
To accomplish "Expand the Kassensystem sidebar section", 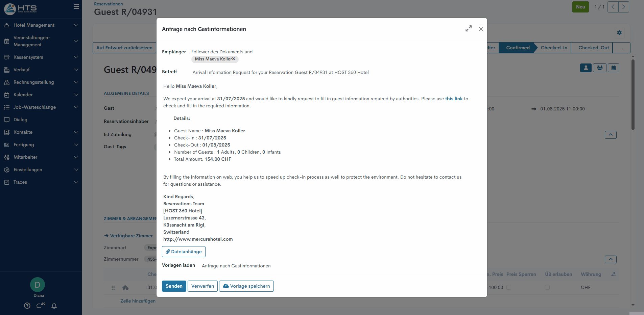I will (x=41, y=57).
